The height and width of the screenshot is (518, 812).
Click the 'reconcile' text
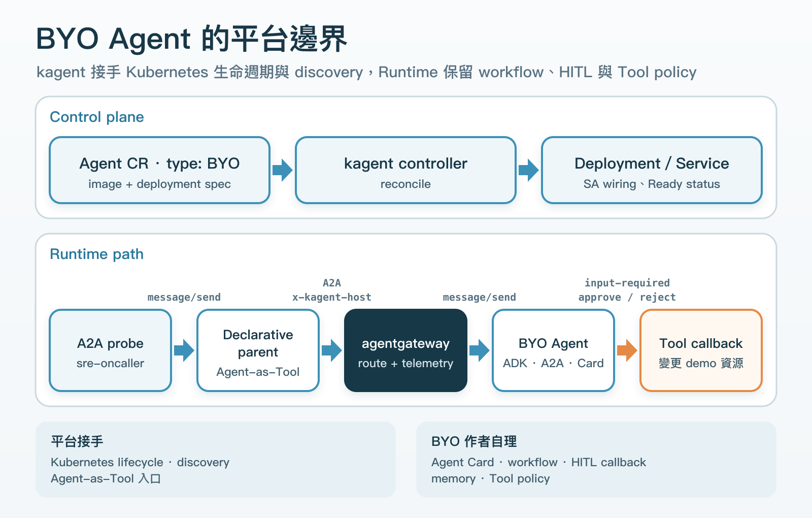[405, 184]
